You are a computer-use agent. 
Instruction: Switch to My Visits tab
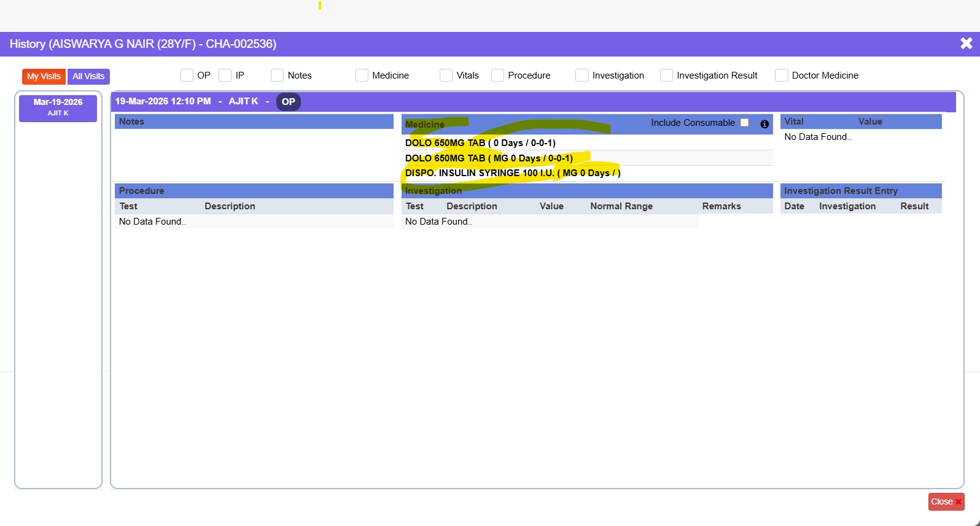[x=44, y=76]
